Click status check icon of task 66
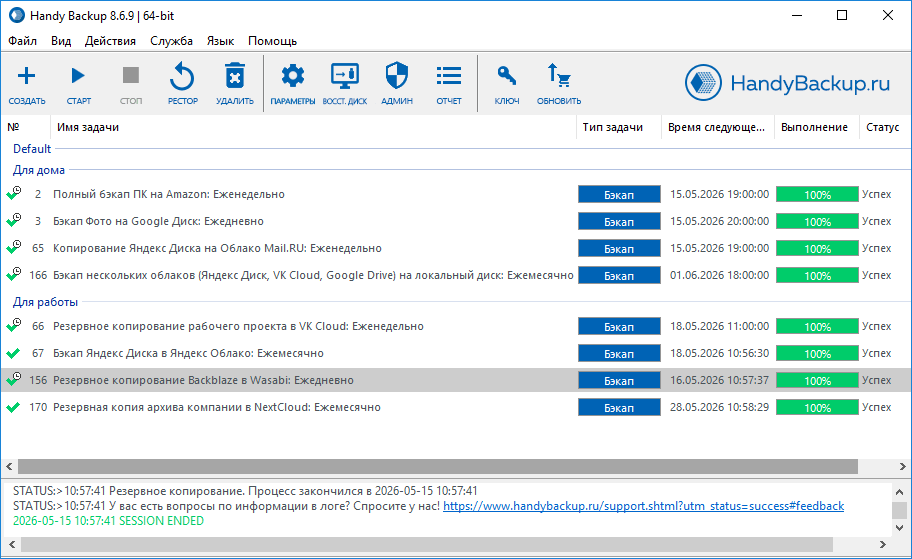 coord(13,326)
